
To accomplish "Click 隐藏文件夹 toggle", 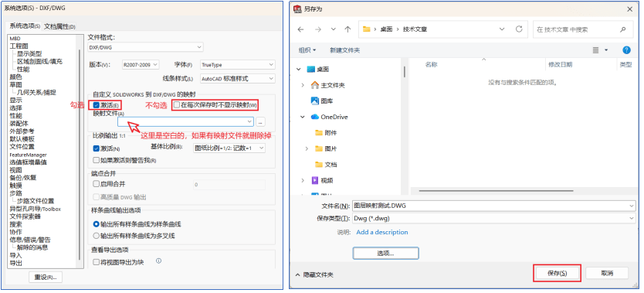I will (314, 274).
